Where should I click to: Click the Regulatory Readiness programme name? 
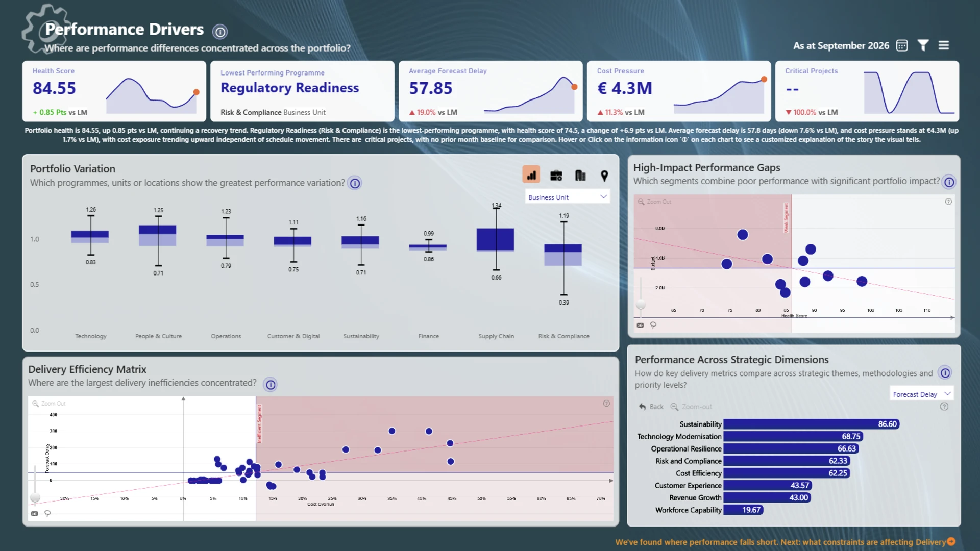(290, 88)
